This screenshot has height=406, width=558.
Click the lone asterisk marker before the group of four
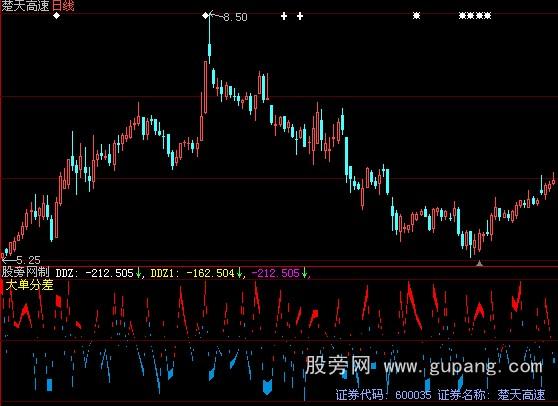pyautogui.click(x=416, y=16)
